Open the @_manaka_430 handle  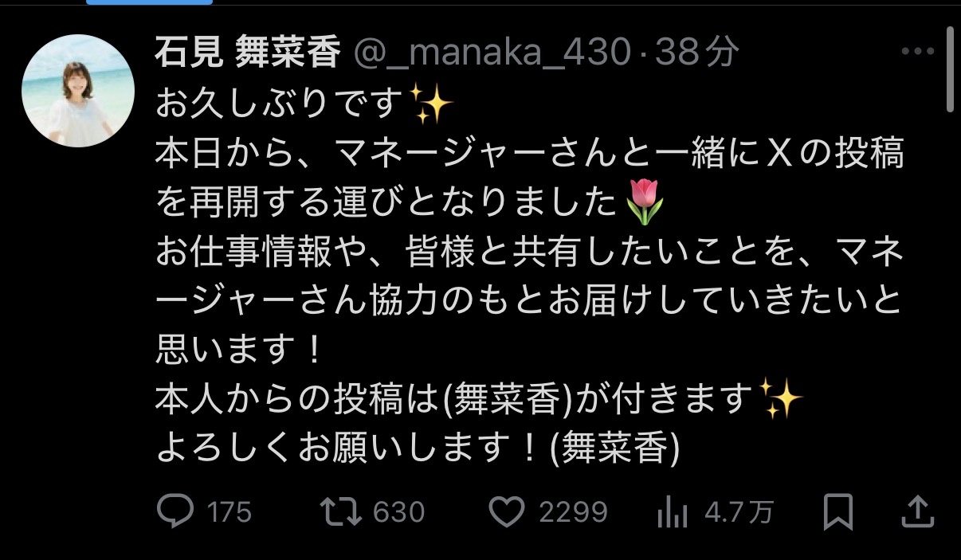492,53
